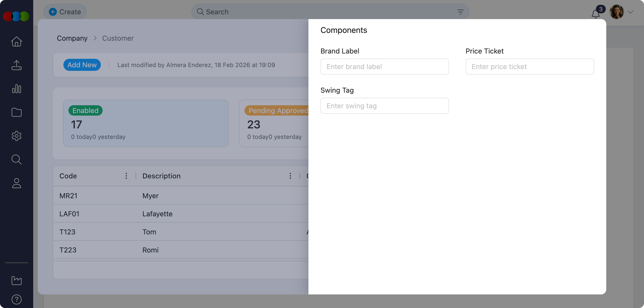Click the Create button

pyautogui.click(x=65, y=12)
